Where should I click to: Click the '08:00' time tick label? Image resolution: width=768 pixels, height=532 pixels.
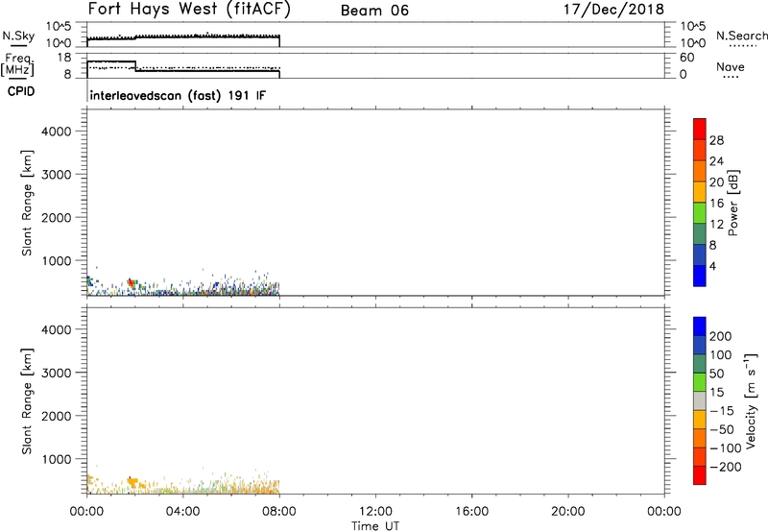(279, 512)
